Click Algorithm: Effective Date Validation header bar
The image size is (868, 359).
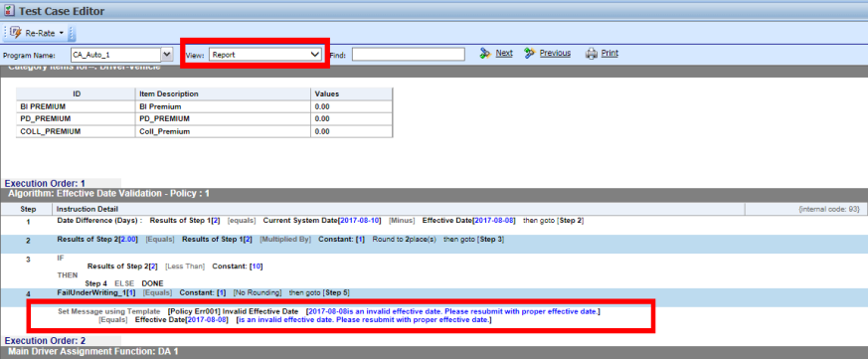click(x=434, y=194)
